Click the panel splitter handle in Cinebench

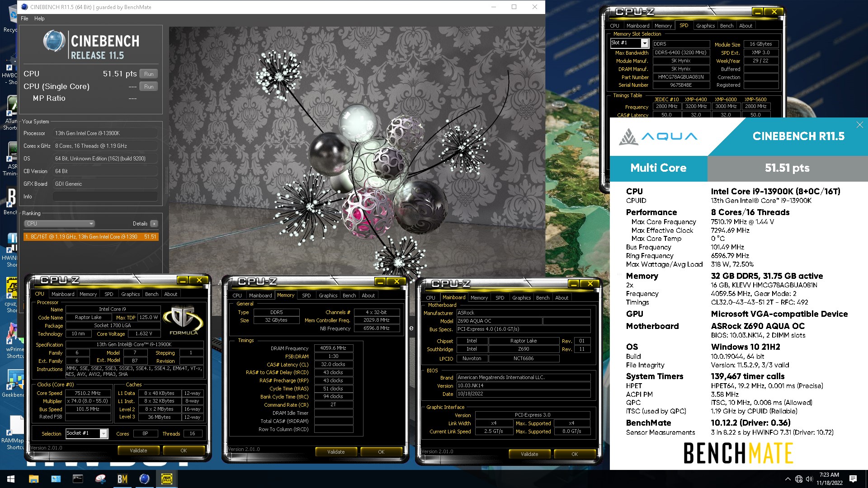coord(166,181)
